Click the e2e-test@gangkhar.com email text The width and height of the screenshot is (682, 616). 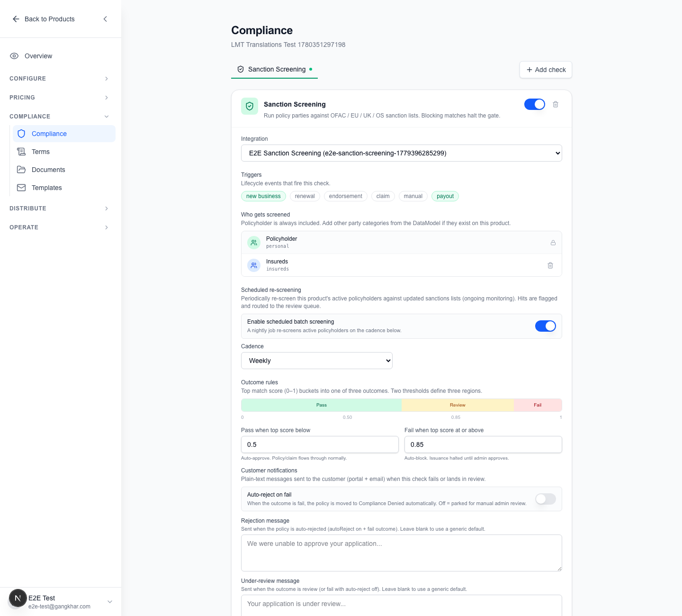click(59, 607)
